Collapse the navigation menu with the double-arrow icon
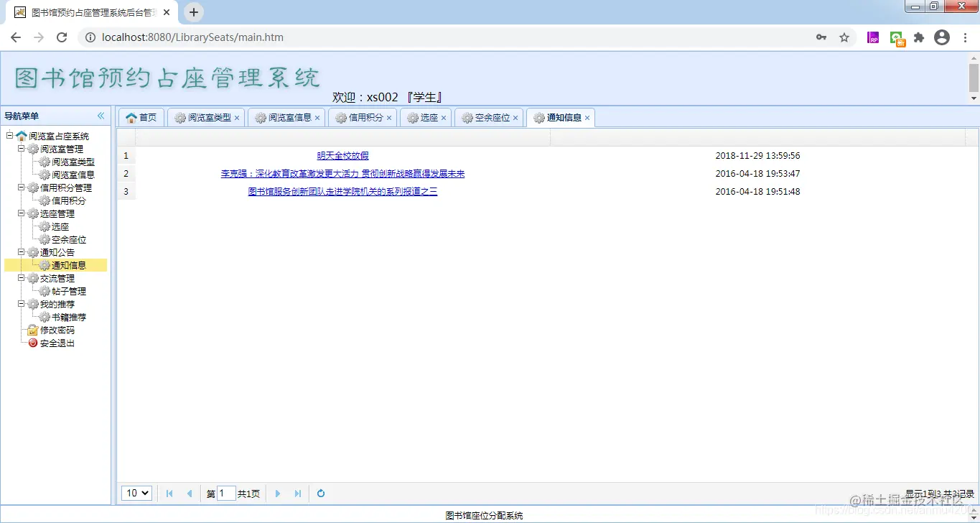Viewport: 980px width, 523px height. 101,116
